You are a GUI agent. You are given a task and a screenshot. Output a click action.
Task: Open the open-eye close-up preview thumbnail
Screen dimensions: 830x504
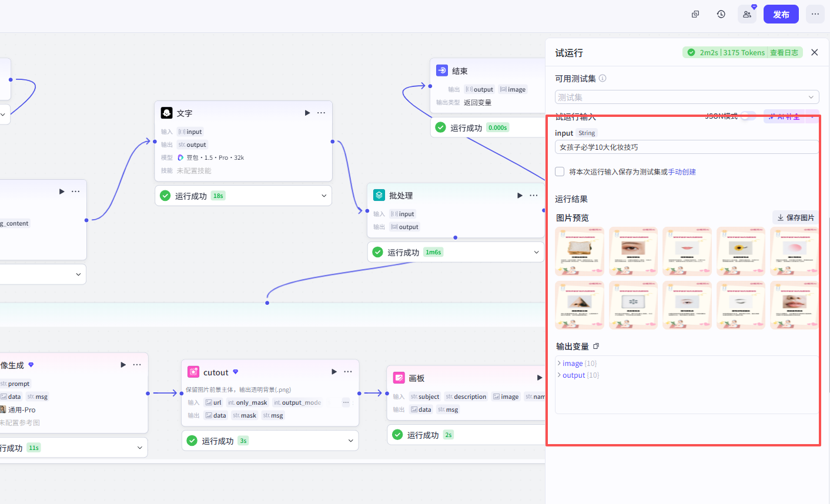(x=633, y=251)
